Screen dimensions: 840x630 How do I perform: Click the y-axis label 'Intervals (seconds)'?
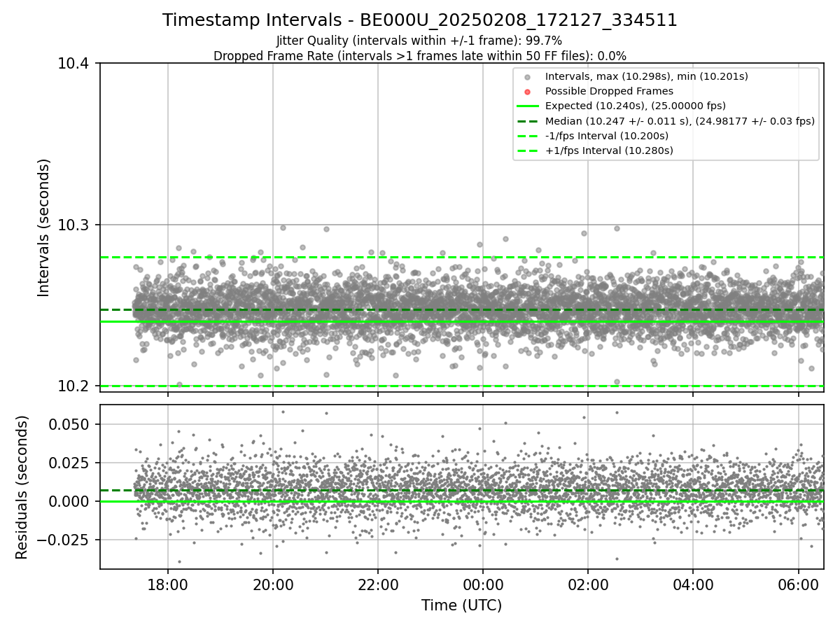point(44,227)
